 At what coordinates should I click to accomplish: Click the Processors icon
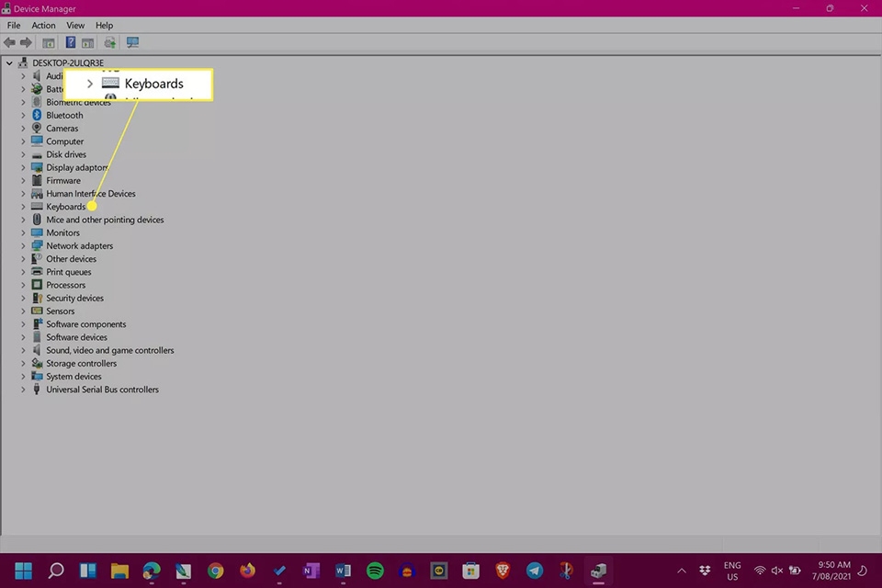click(37, 285)
